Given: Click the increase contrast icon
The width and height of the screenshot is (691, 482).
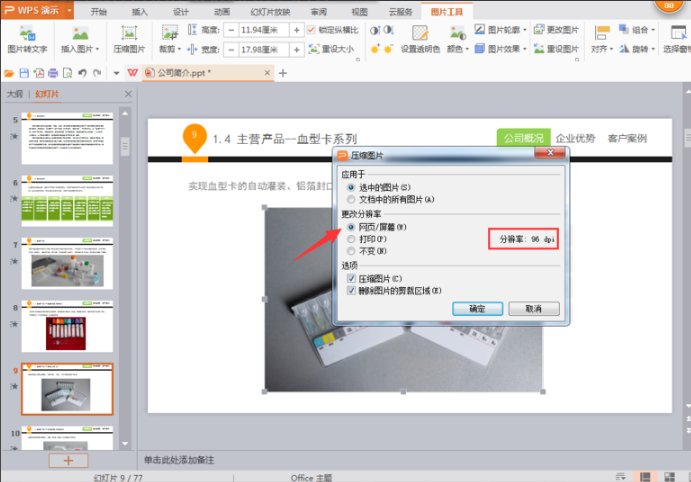Looking at the screenshot, I should click(375, 30).
